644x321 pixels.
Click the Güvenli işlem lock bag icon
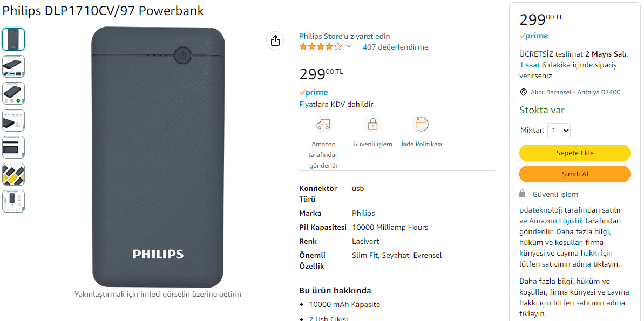click(x=372, y=125)
